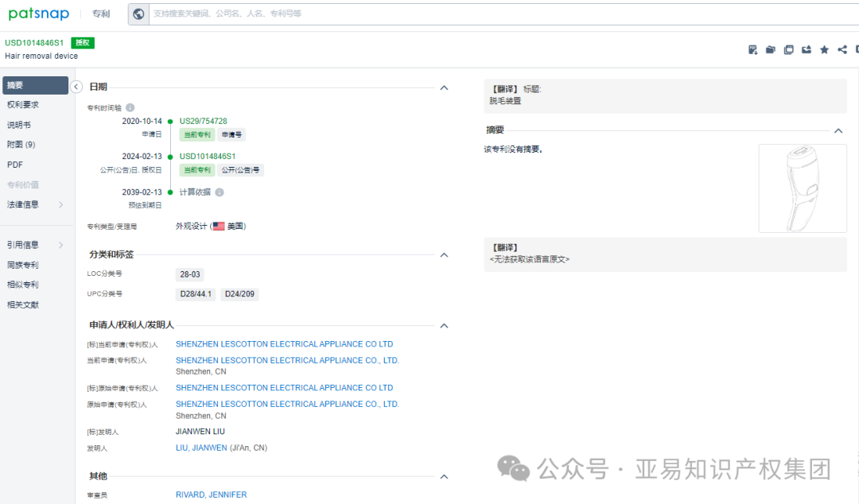Click the copy pages icon in toolbar
The width and height of the screenshot is (859, 504).
pyautogui.click(x=788, y=49)
